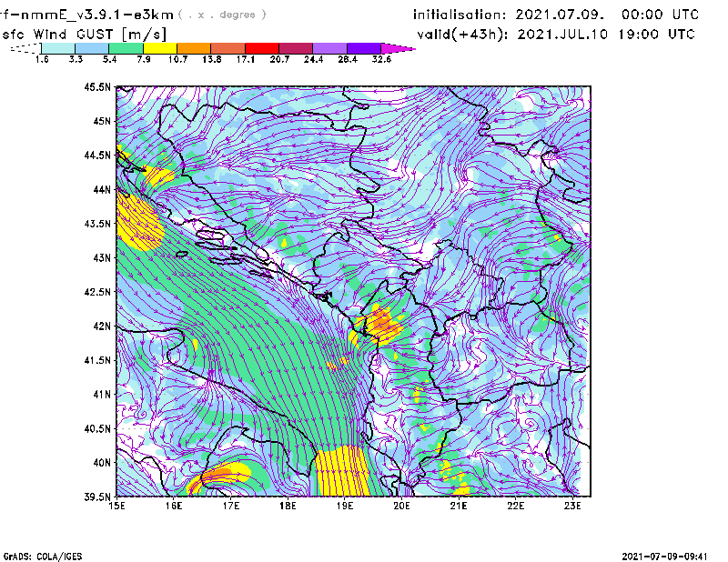Click the 43N latitude label

[x=102, y=257]
